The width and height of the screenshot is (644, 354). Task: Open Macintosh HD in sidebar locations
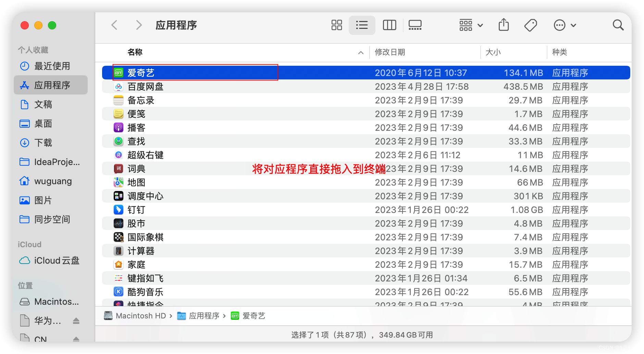[x=51, y=302]
